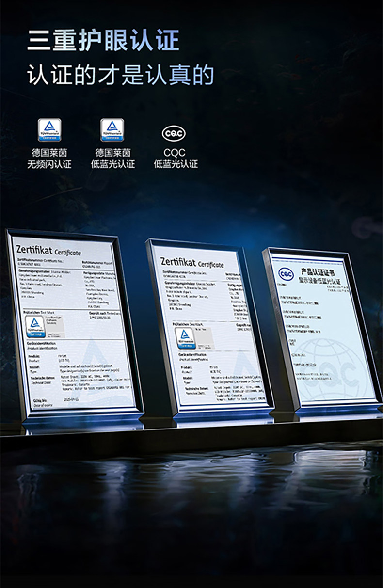Click the label 德国莱茵 无频闪认证
Screen dimensions: 383x588
click(49, 159)
